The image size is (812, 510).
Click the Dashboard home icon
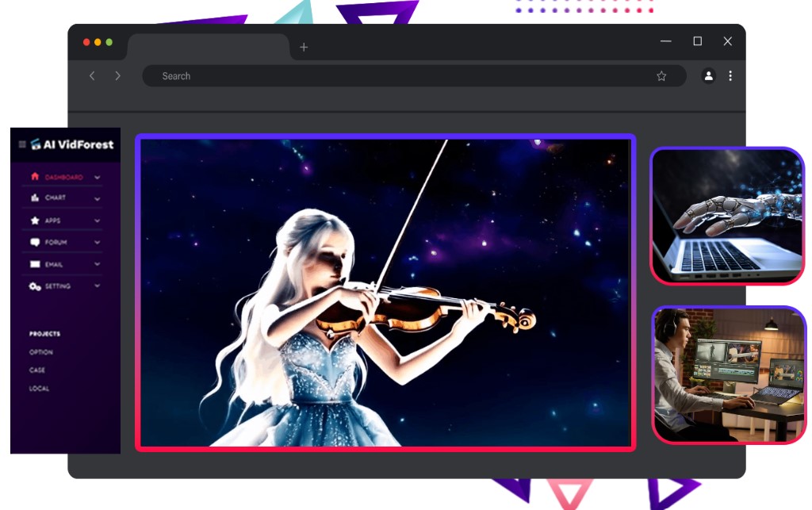coord(35,177)
